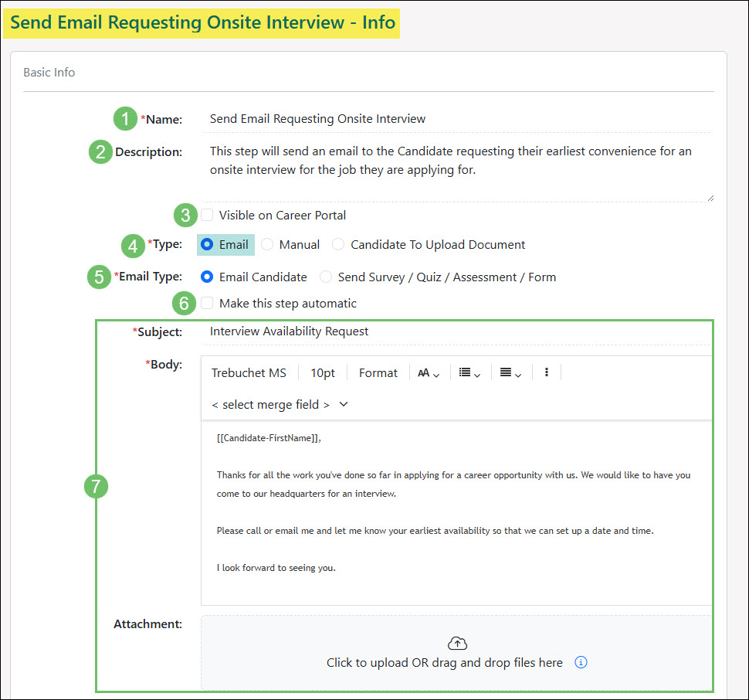Click the cloud upload icon in the attachment area
The width and height of the screenshot is (749, 700).
457,643
